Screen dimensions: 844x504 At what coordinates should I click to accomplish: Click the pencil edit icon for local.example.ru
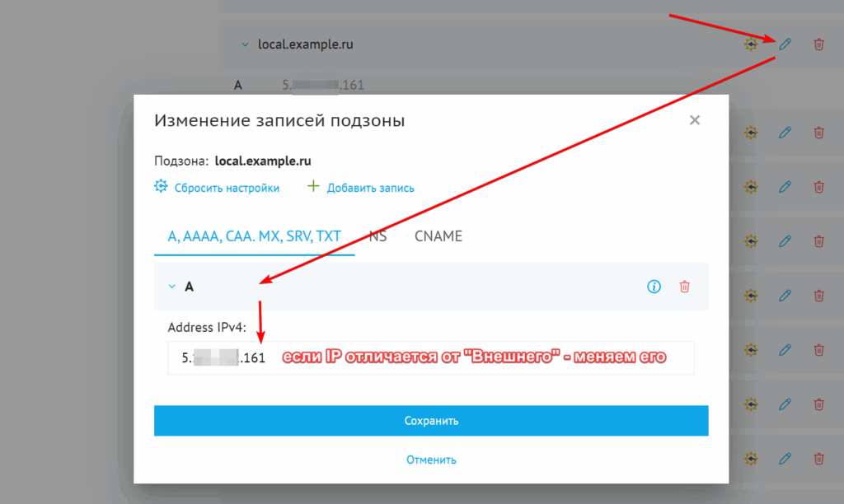point(785,44)
